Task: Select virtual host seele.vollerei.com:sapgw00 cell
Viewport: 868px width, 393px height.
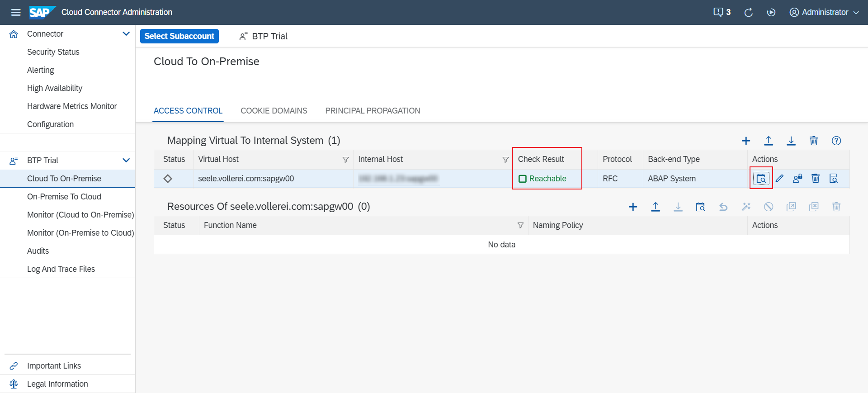Action: 246,179
